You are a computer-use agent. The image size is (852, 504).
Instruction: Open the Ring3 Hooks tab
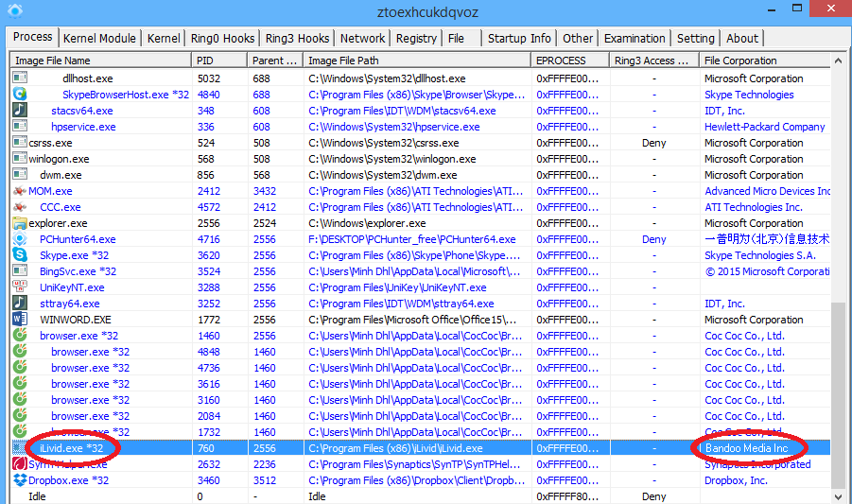click(x=297, y=38)
